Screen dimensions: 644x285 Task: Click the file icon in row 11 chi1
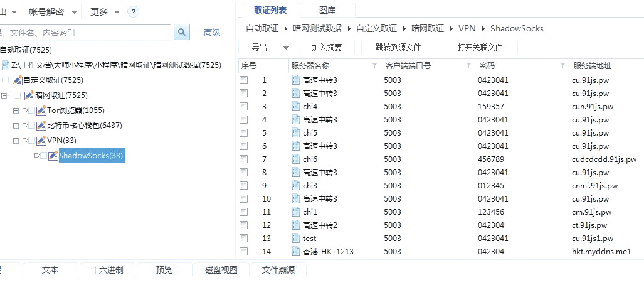pos(296,212)
